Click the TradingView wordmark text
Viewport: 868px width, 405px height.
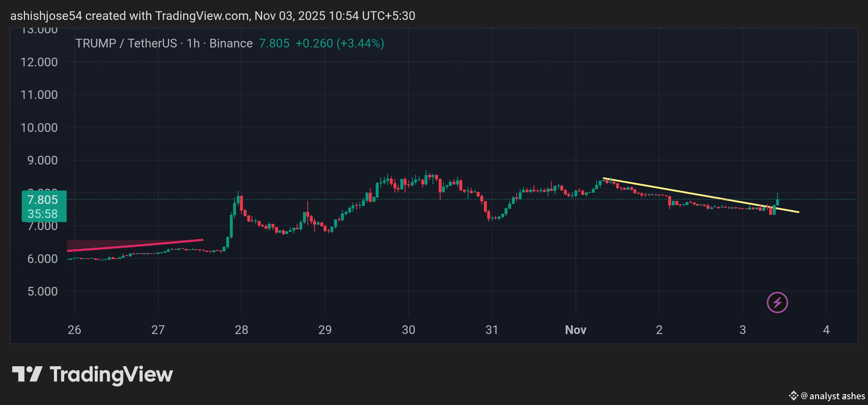[111, 375]
